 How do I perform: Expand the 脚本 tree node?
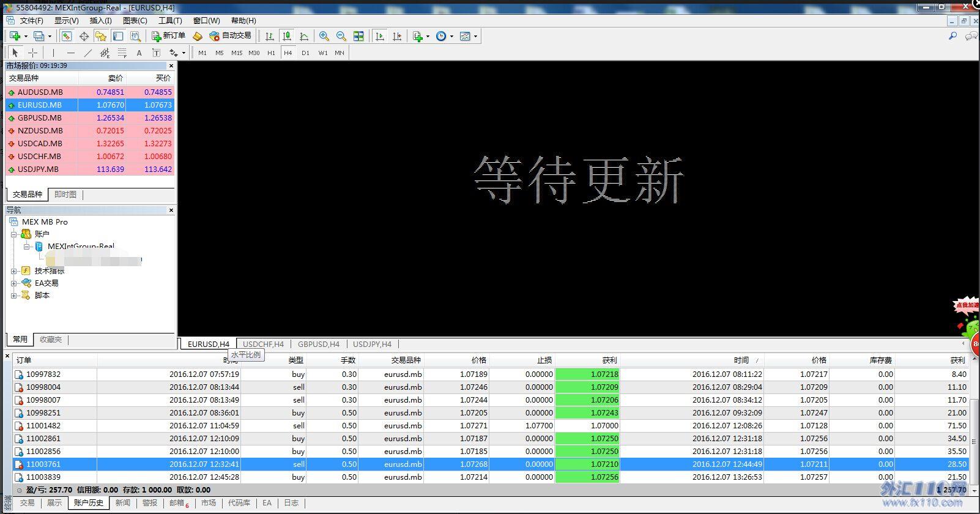(13, 295)
